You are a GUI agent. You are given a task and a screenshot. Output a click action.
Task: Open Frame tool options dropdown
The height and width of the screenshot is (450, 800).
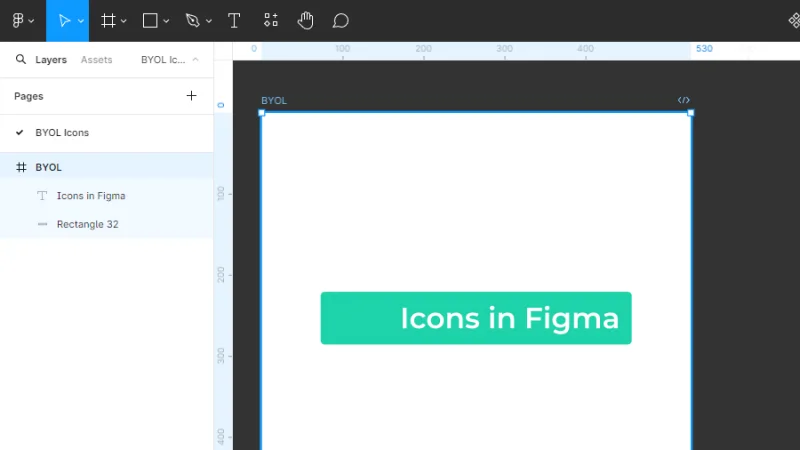click(123, 21)
